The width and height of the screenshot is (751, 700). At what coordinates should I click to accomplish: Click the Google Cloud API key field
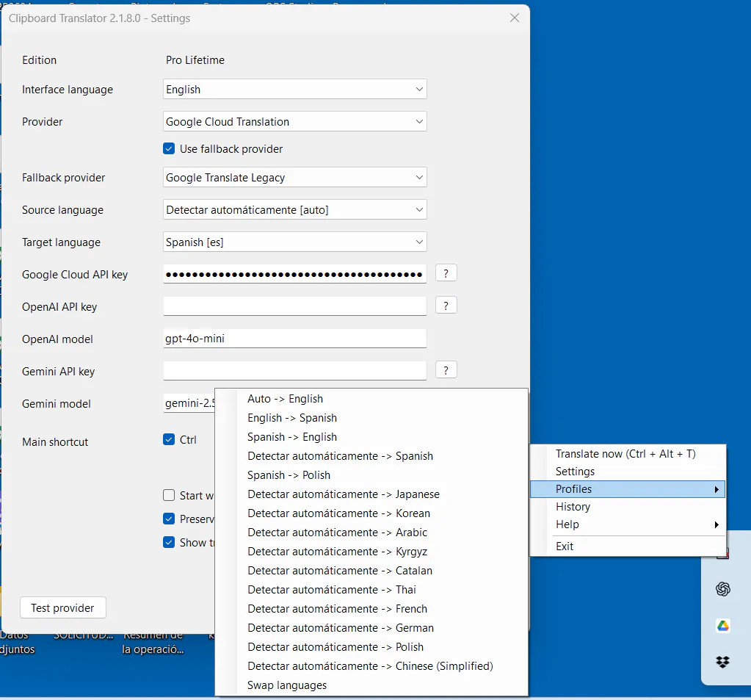point(294,274)
